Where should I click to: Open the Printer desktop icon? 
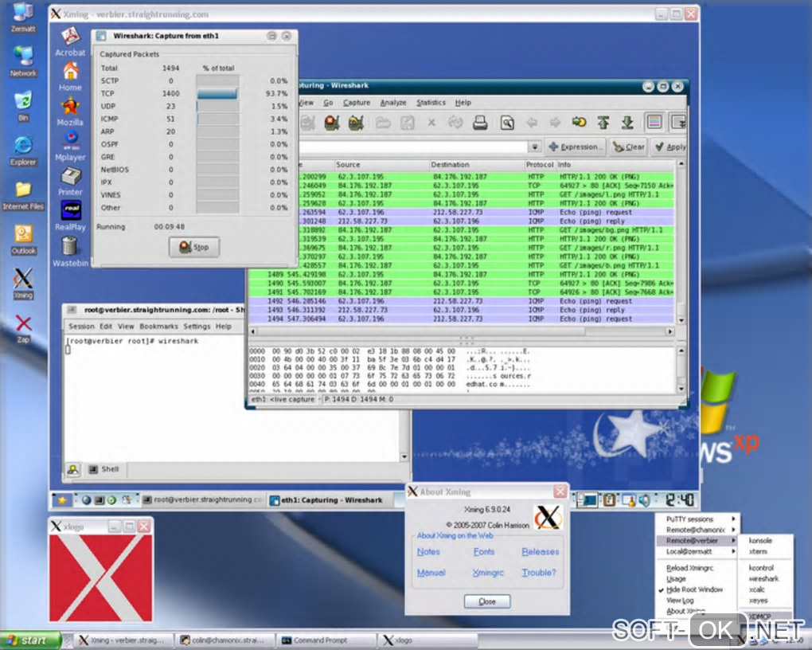point(70,182)
